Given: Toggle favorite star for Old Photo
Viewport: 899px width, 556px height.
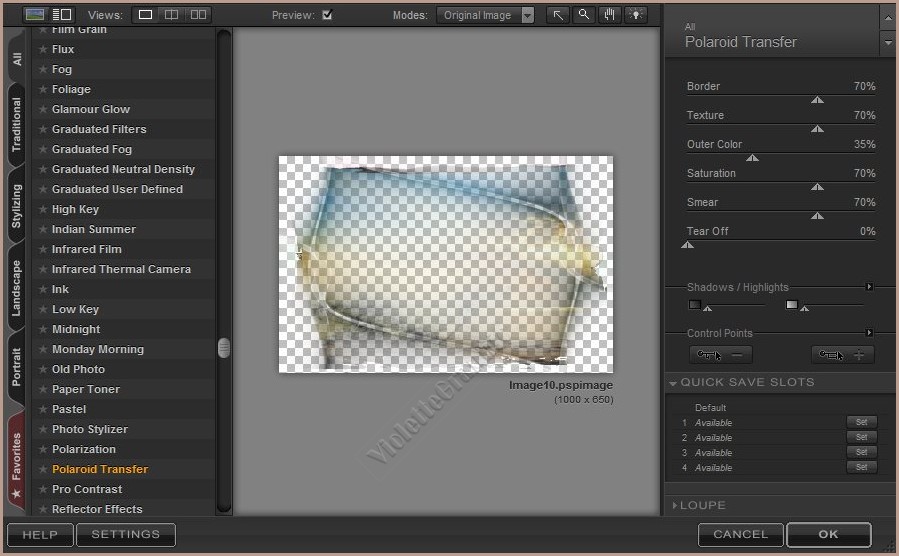Looking at the screenshot, I should pos(43,369).
